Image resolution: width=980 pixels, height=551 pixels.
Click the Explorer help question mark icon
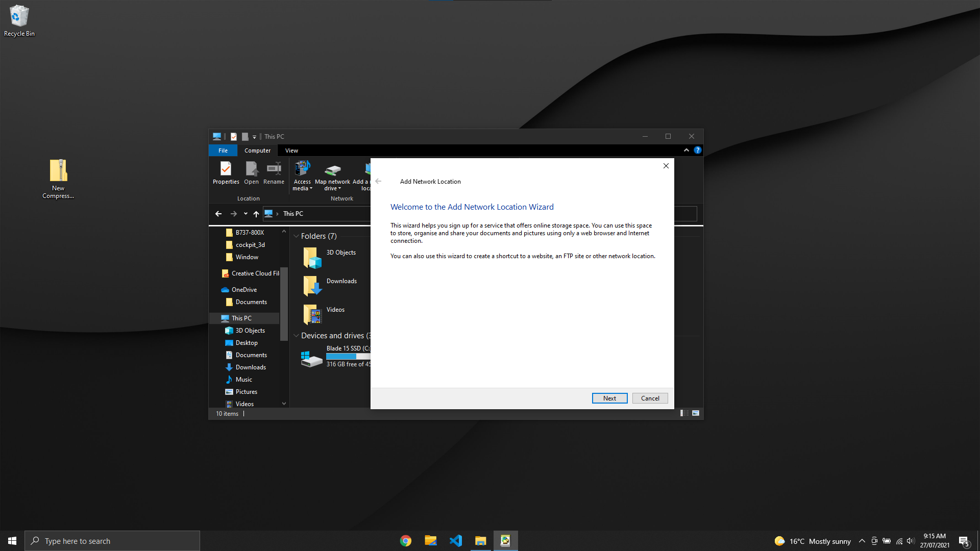pos(697,150)
